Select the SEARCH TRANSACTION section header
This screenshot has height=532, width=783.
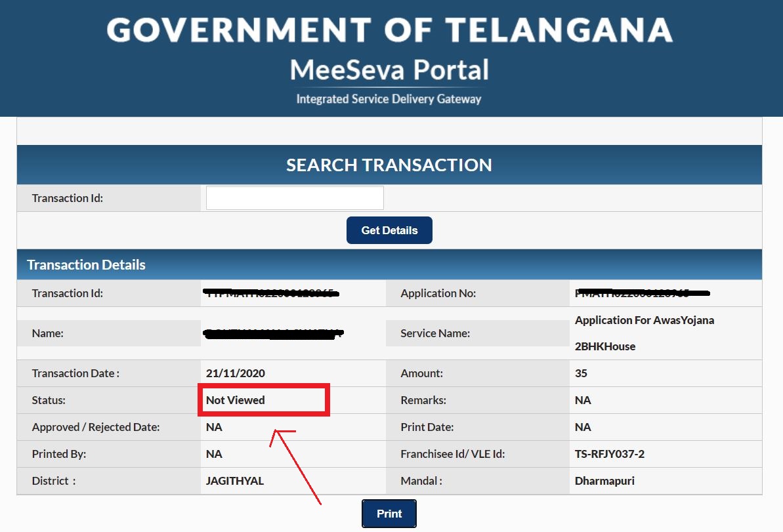(389, 165)
